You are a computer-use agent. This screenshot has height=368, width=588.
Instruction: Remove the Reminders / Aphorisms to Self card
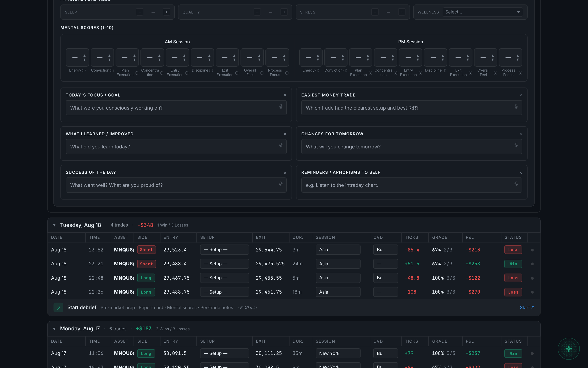pos(521,173)
